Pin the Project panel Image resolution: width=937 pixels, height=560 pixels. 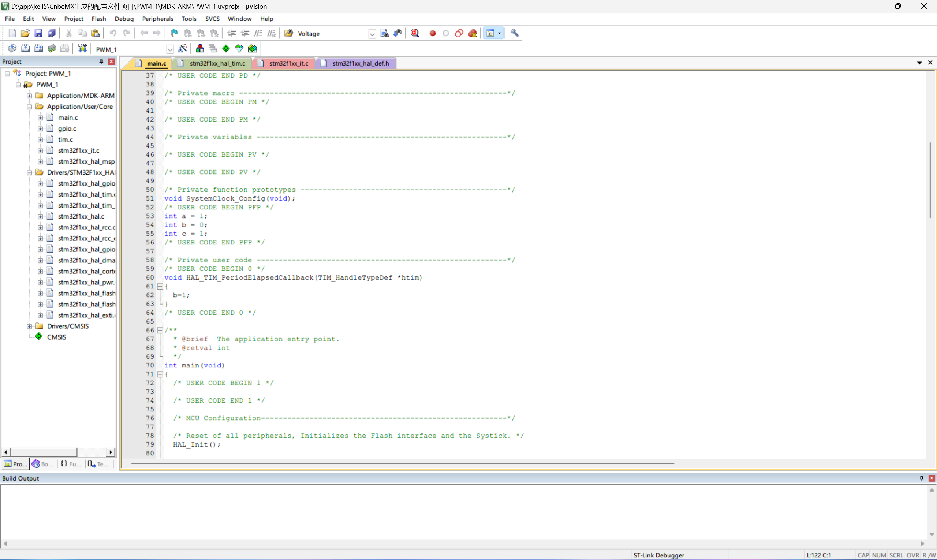click(101, 61)
